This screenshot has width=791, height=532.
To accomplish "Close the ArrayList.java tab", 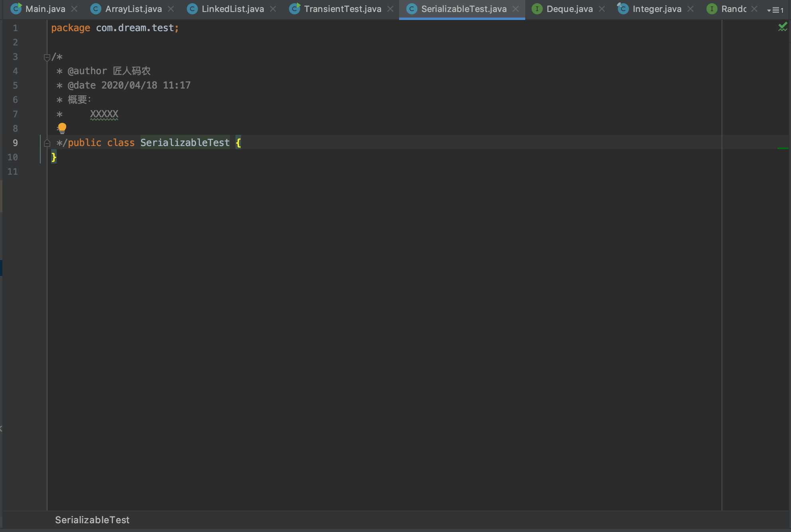I will (171, 9).
